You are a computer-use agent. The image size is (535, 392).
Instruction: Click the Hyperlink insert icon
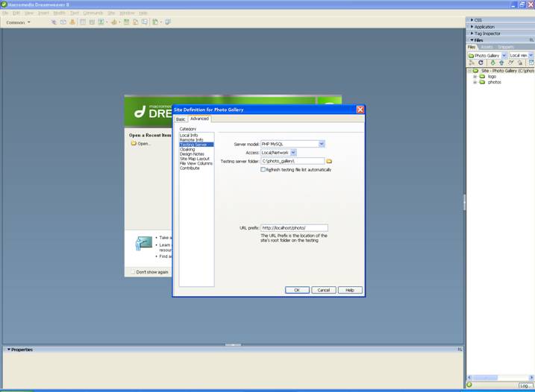[x=54, y=22]
